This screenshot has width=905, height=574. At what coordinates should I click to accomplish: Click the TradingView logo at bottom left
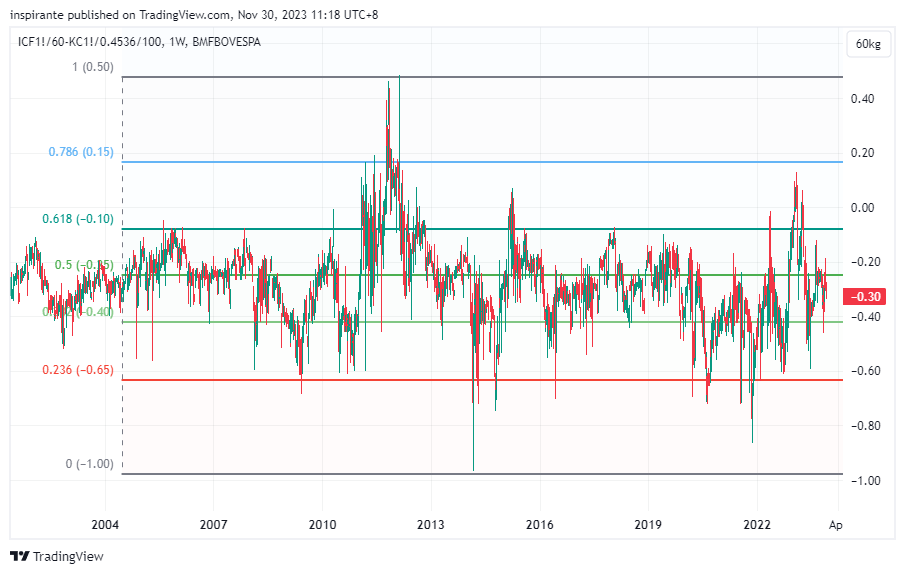point(57,556)
